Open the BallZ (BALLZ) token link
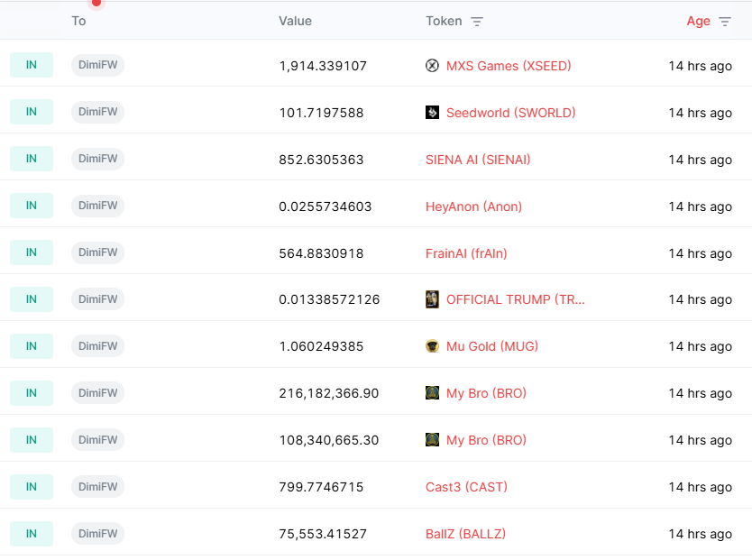Screen dimensions: 752x560 click(465, 534)
